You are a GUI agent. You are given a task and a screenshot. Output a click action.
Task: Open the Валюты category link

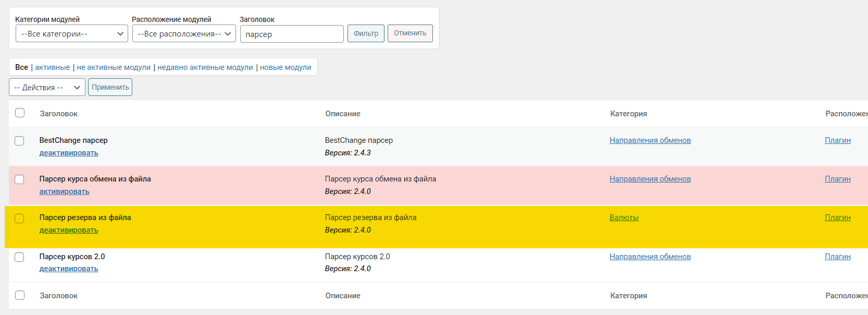pos(624,217)
